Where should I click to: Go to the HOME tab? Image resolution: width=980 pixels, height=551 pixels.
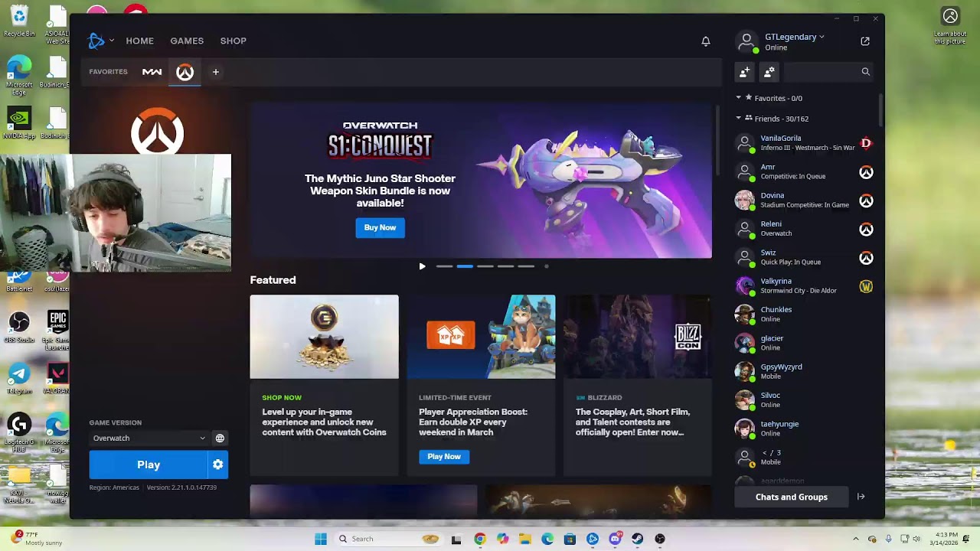140,41
